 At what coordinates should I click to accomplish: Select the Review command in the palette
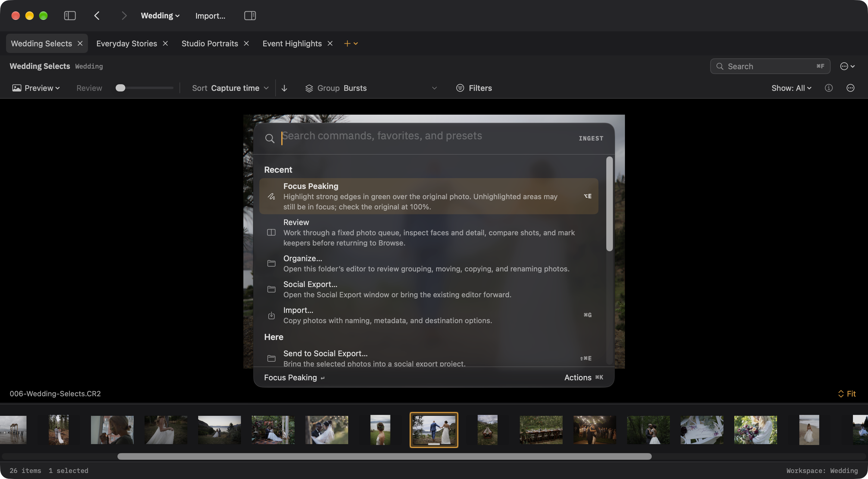(429, 232)
